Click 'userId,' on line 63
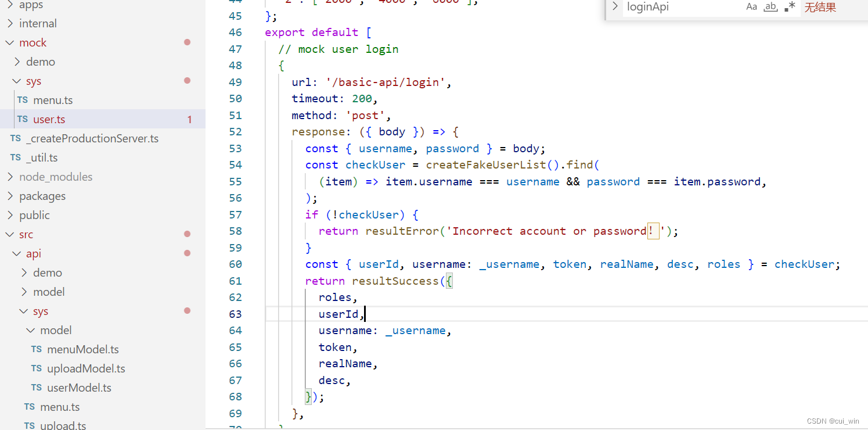Viewport: 868px width, 430px height. click(341, 314)
